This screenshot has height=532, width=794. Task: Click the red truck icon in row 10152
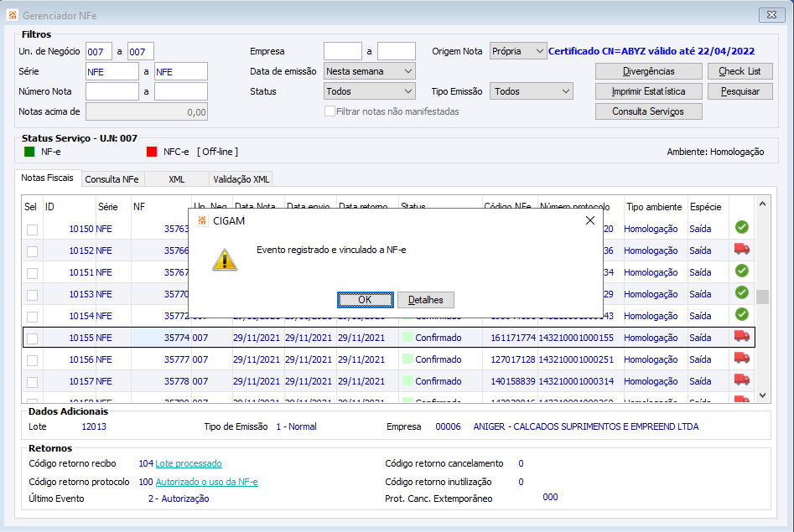741,249
